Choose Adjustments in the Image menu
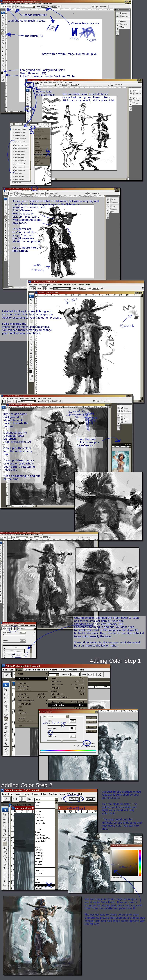This screenshot has width=147, height=980. [31, 678]
